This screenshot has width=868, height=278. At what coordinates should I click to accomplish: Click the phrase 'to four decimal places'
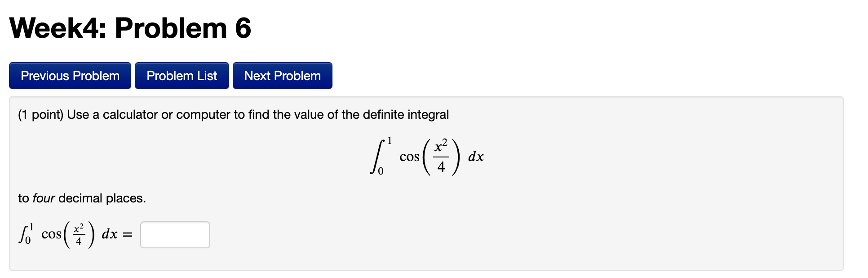(81, 198)
